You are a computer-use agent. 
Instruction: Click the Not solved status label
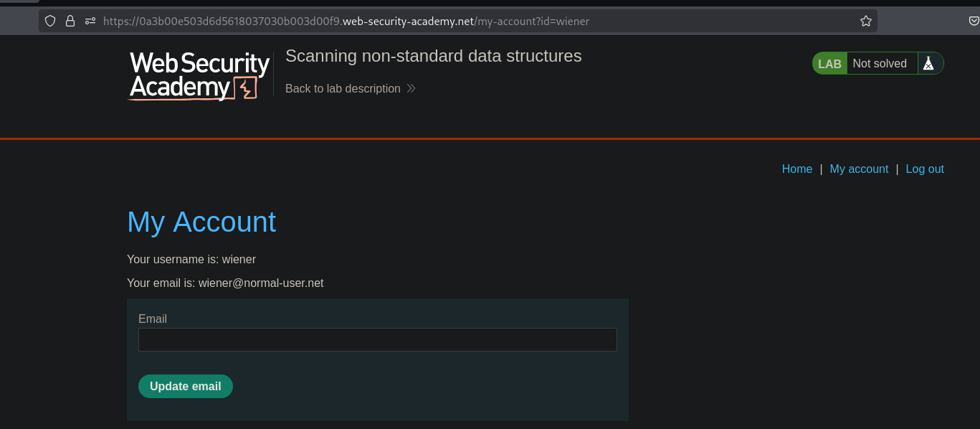[880, 63]
